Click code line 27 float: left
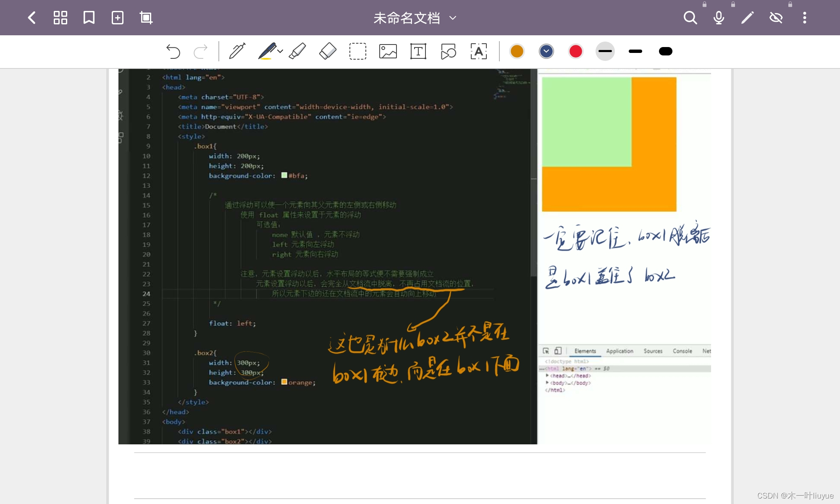Screen dimensions: 840x504 (x=232, y=323)
